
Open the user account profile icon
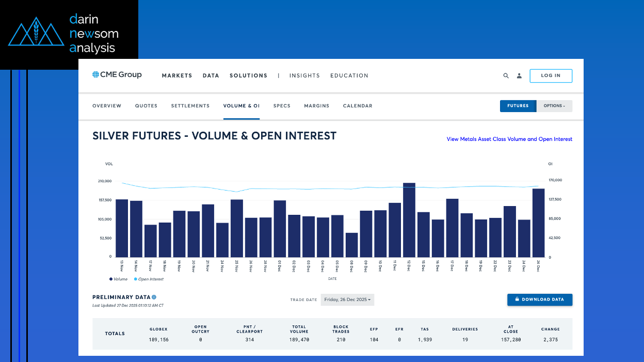click(519, 76)
